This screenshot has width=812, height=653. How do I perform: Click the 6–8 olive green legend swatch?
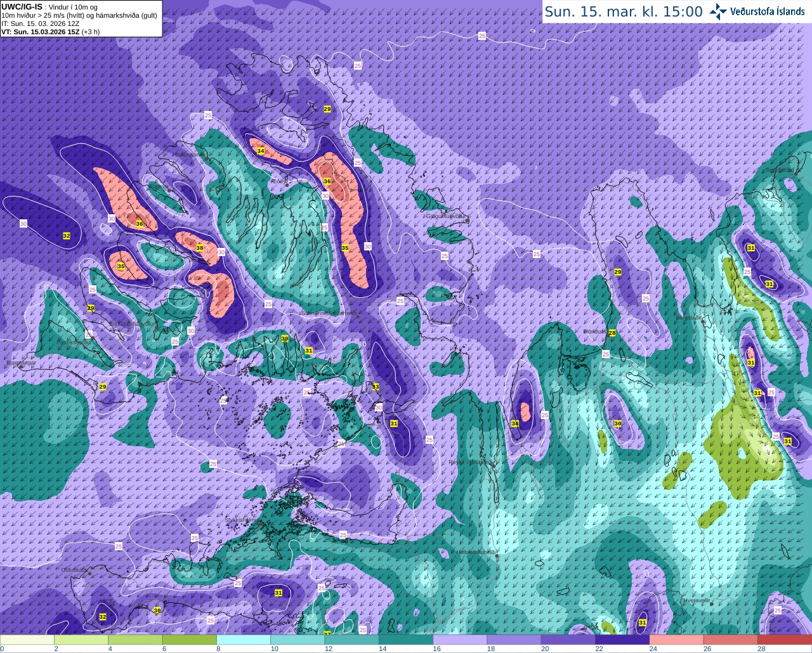pyautogui.click(x=189, y=640)
